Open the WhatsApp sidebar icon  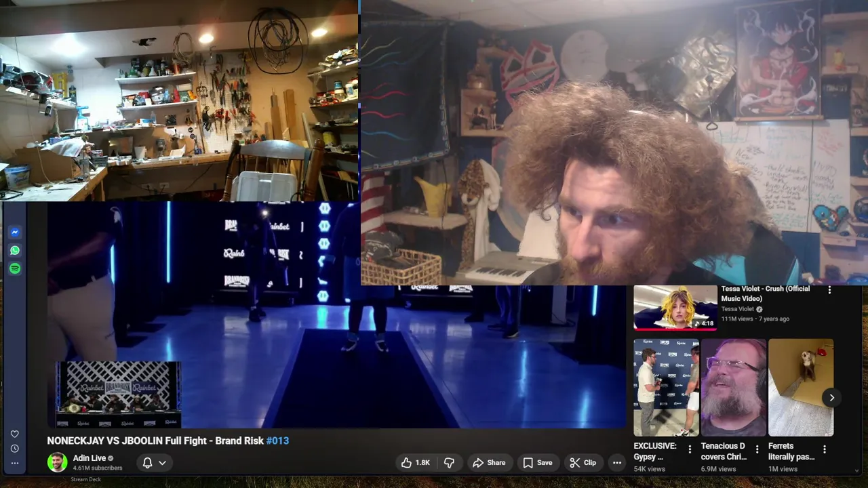pyautogui.click(x=15, y=251)
